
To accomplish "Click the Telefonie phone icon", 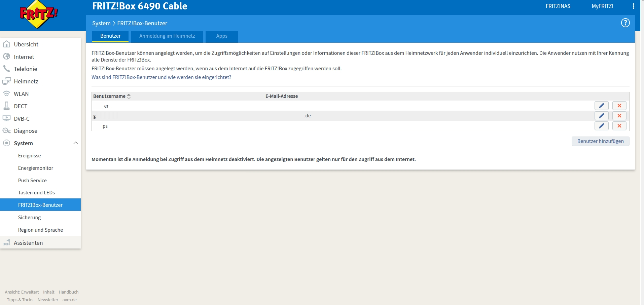I will point(6,69).
